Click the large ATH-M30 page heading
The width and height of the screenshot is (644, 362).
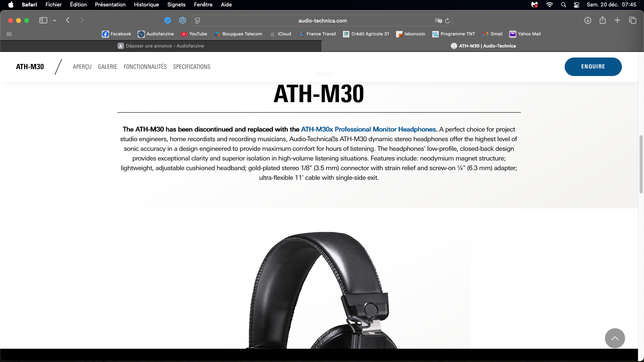tap(319, 94)
